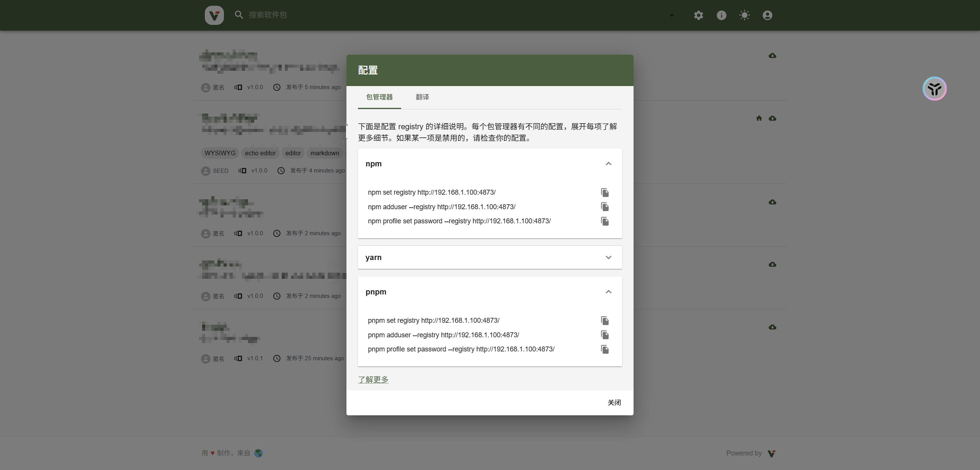Copy the pnpm adduser command
The height and width of the screenshot is (470, 980).
[x=605, y=335]
